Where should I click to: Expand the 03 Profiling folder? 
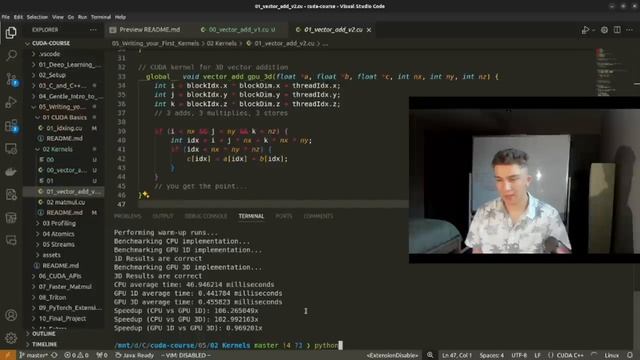click(x=59, y=223)
